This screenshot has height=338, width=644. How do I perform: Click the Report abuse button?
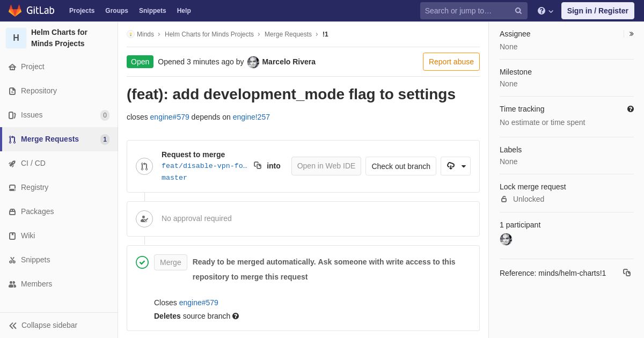[451, 62]
